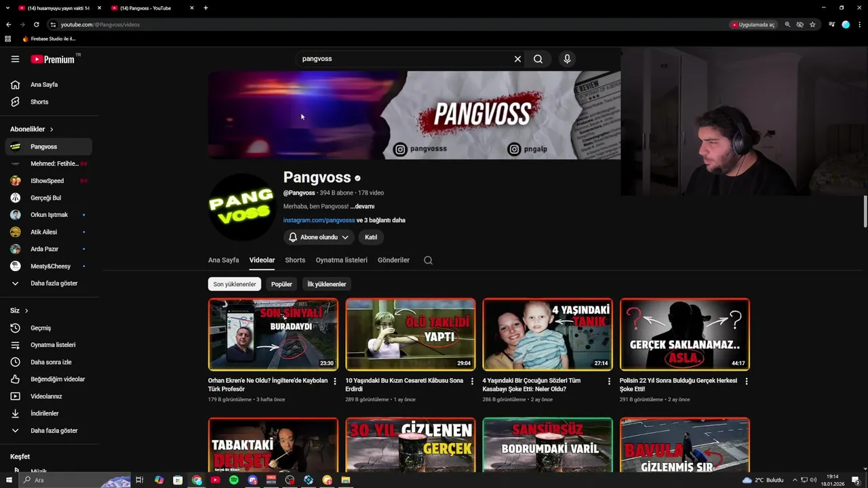Open Spotify from the taskbar
Screen dimensions: 868x488
pyautogui.click(x=234, y=480)
